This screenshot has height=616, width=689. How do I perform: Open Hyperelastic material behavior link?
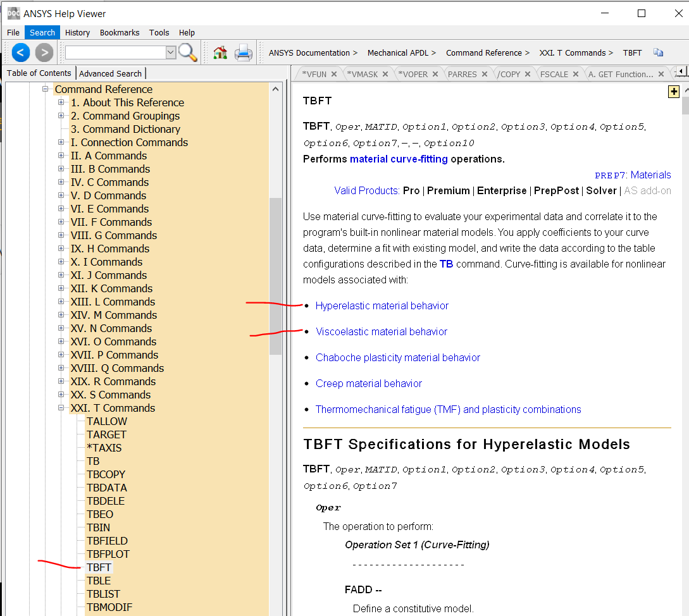click(382, 305)
